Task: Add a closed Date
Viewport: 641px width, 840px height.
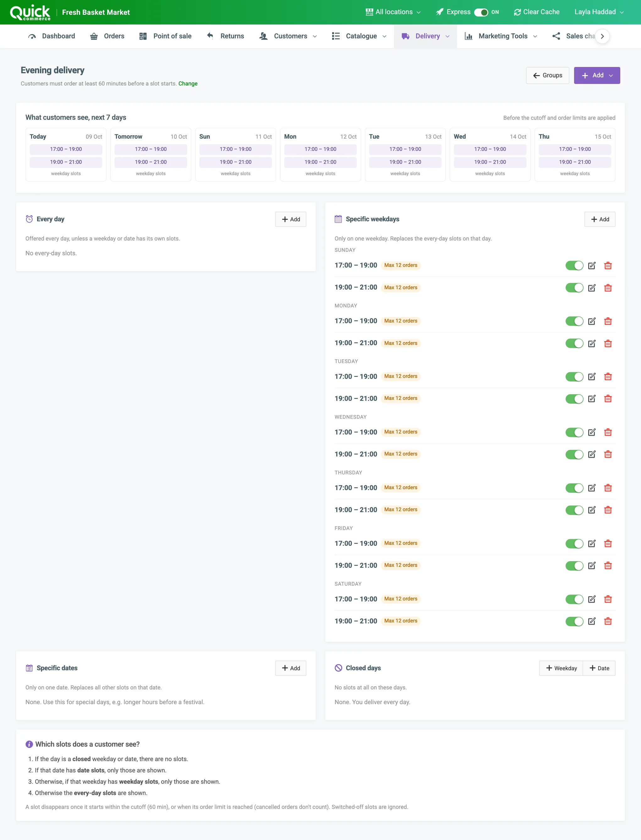Action: click(599, 668)
